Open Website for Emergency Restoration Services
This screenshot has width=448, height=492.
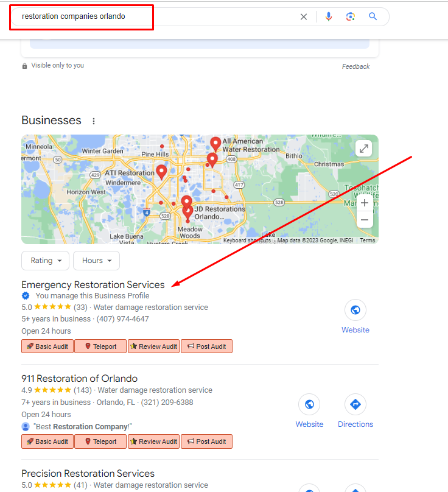click(355, 317)
